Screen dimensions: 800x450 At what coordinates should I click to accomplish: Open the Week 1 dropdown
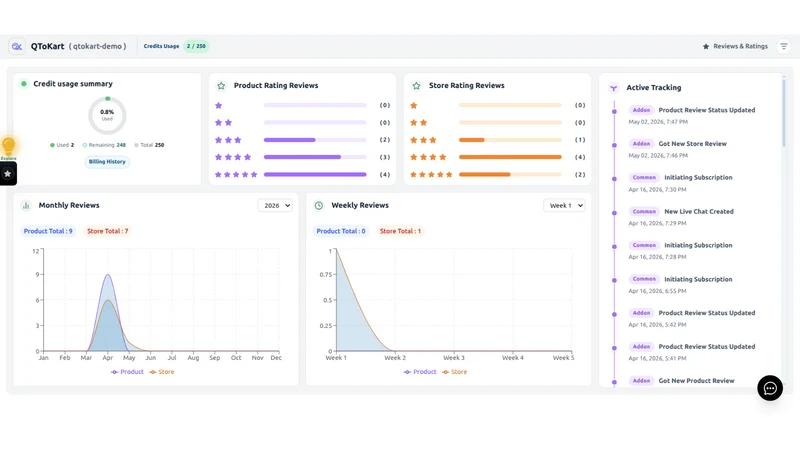tap(564, 206)
